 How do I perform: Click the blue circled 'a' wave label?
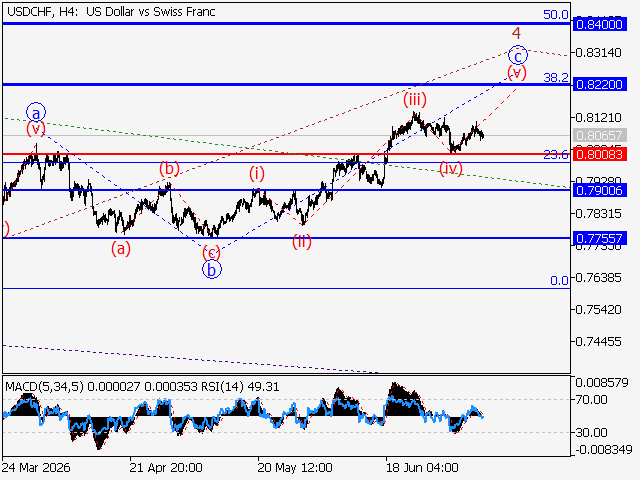pyautogui.click(x=36, y=112)
